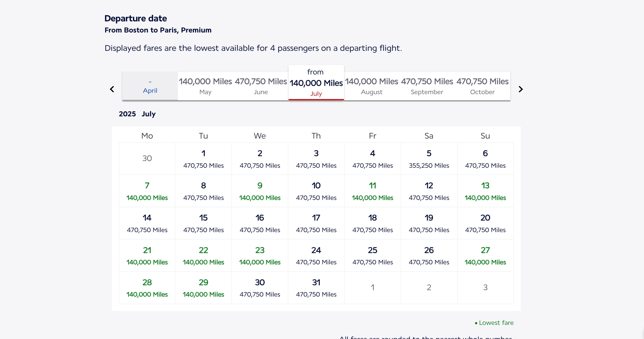Select the highlighted July tab
Image resolution: width=644 pixels, height=339 pixels.
pos(316,83)
